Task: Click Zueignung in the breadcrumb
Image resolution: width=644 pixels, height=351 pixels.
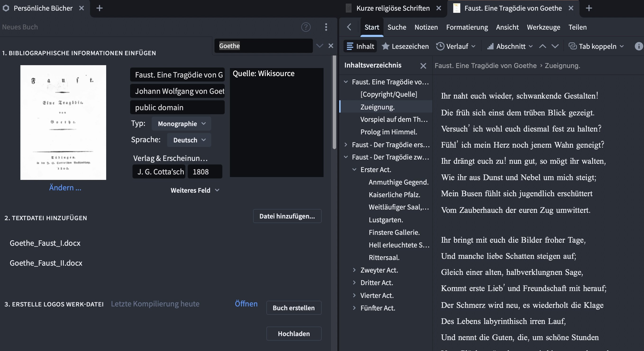Action: pyautogui.click(x=562, y=66)
